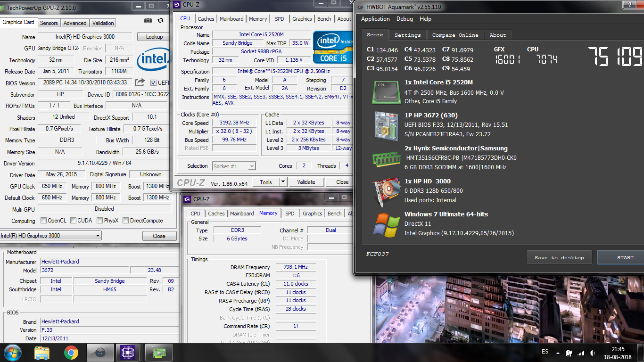This screenshot has height=362, width=644.
Task: Toggle the CUDA computing checkbox
Action: click(73, 220)
